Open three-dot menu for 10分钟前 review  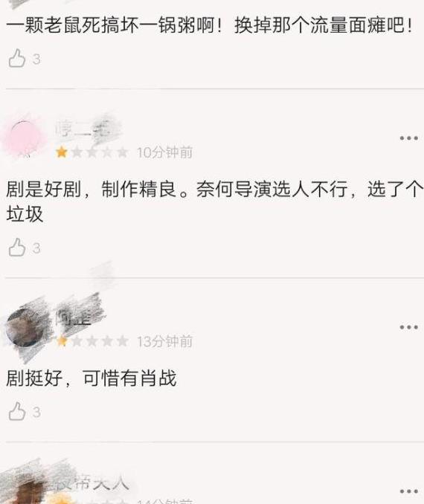(x=408, y=138)
